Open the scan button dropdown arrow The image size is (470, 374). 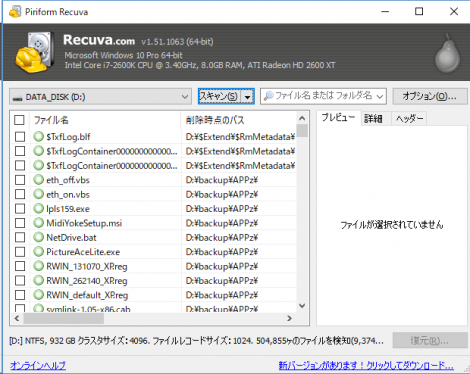pos(247,97)
